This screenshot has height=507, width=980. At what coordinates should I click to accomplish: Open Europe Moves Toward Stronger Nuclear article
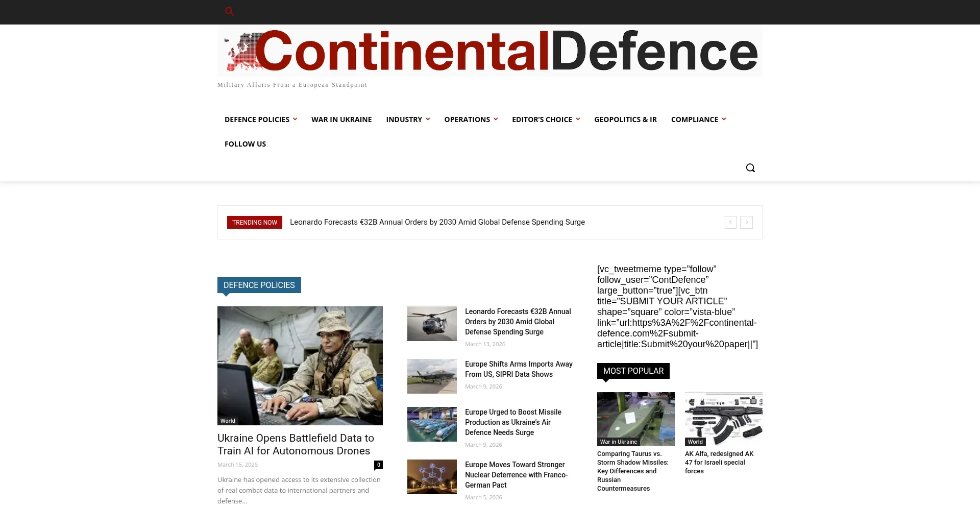click(x=516, y=475)
